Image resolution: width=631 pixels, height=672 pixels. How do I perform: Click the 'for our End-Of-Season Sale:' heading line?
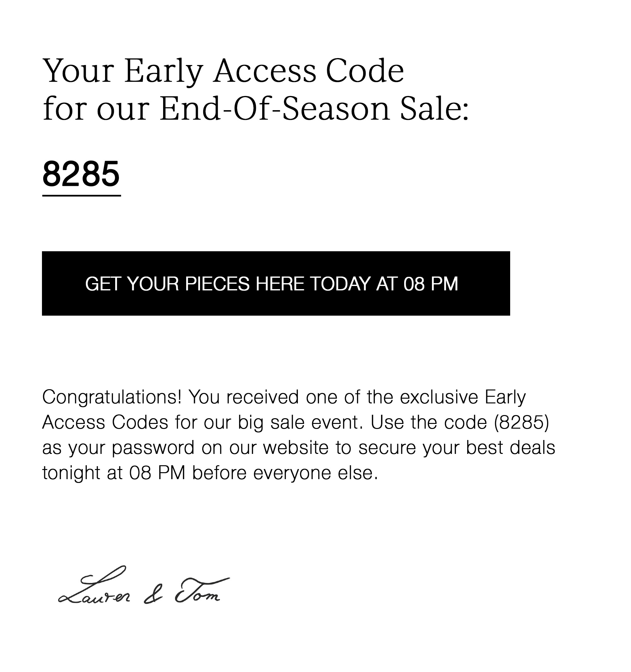(256, 109)
